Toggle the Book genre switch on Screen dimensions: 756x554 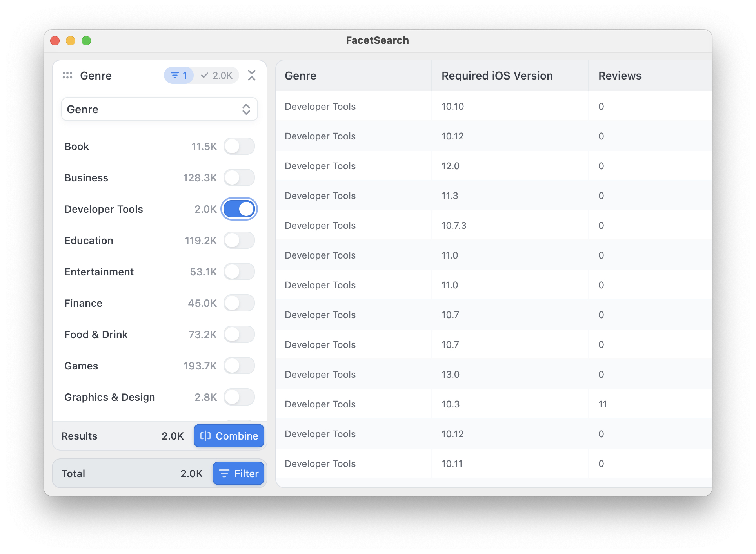point(239,147)
